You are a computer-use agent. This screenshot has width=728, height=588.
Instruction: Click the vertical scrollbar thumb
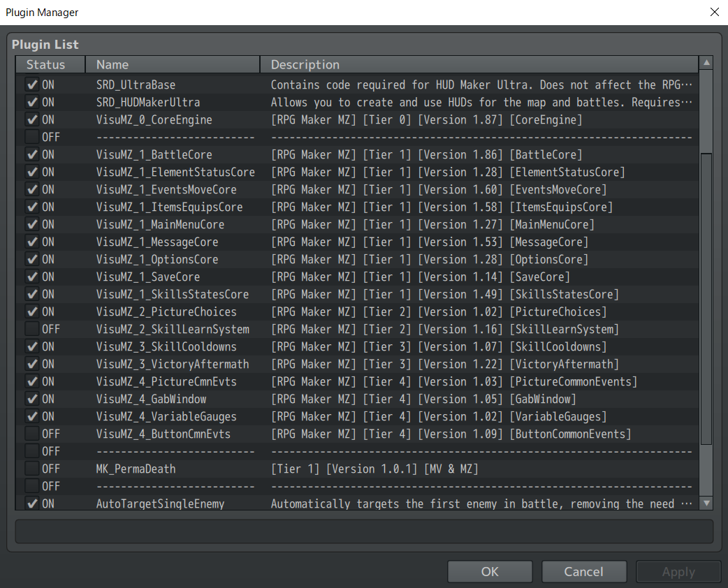pyautogui.click(x=706, y=299)
